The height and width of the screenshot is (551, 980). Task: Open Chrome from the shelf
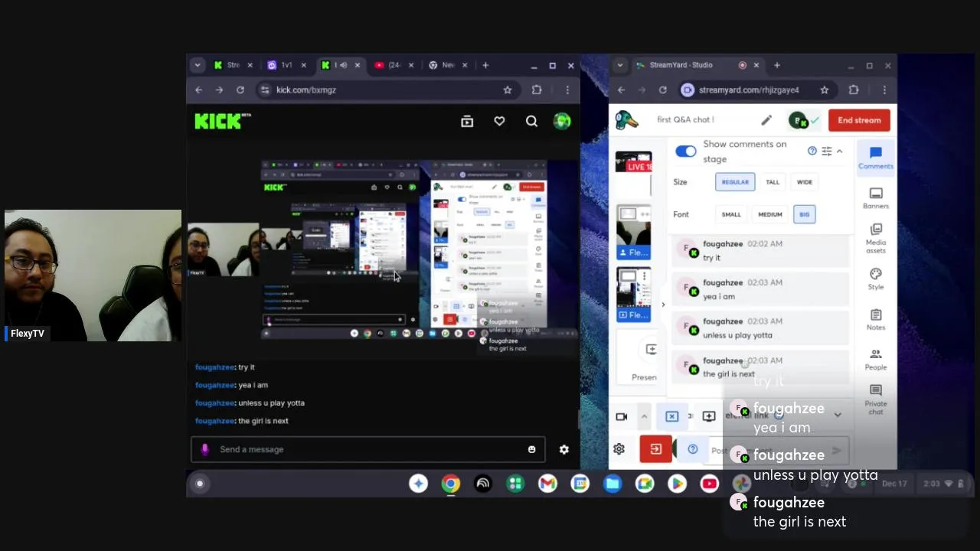pyautogui.click(x=450, y=483)
